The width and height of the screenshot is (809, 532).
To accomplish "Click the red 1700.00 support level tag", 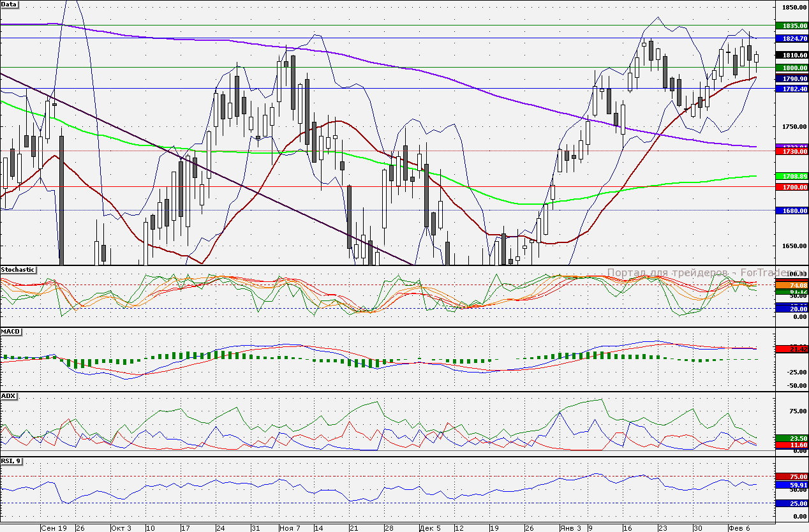I will tap(790, 187).
